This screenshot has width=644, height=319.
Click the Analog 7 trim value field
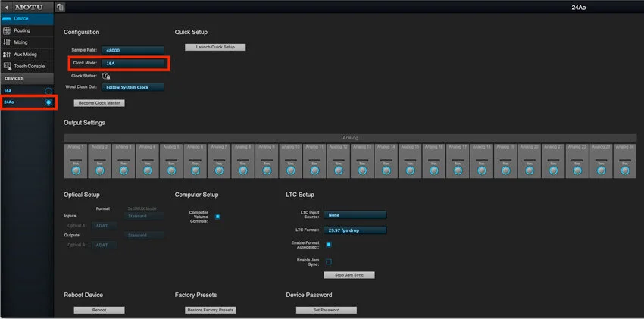point(219,160)
